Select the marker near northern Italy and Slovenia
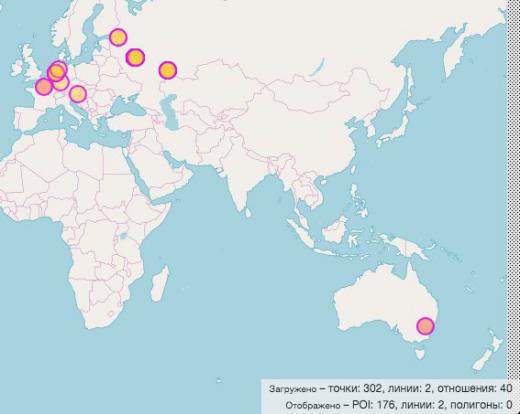The image size is (520, 414). (78, 94)
